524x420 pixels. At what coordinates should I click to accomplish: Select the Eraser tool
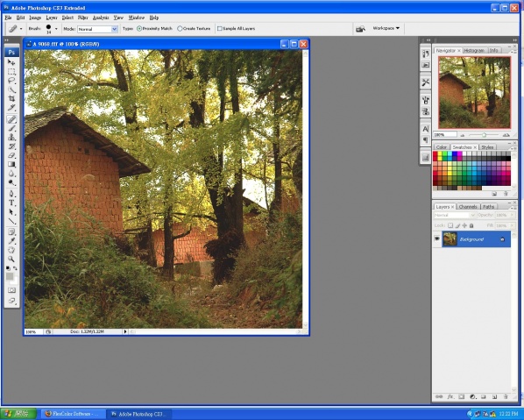pyautogui.click(x=11, y=155)
